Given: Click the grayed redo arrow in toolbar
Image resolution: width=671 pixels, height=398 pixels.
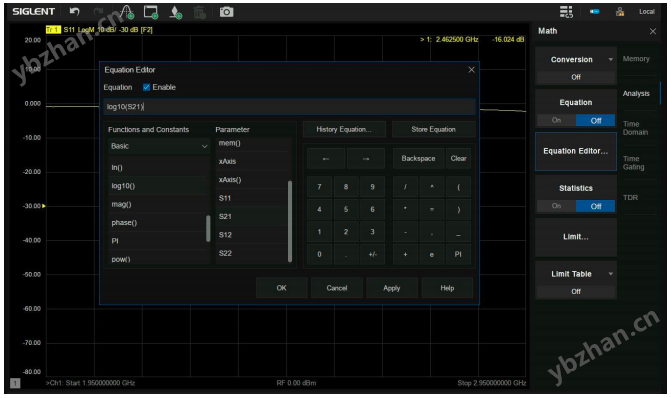Looking at the screenshot, I should click(98, 12).
